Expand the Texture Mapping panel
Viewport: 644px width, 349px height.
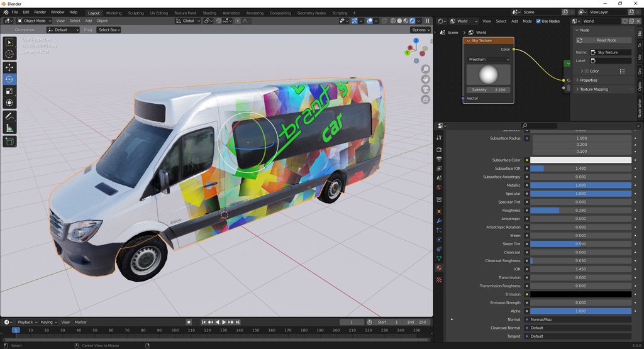[x=594, y=89]
